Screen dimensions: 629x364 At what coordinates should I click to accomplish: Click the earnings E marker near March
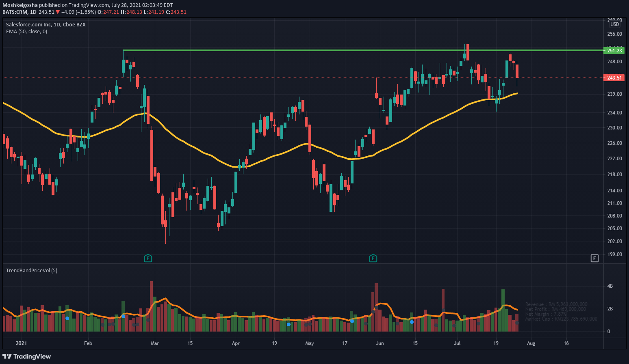148,258
